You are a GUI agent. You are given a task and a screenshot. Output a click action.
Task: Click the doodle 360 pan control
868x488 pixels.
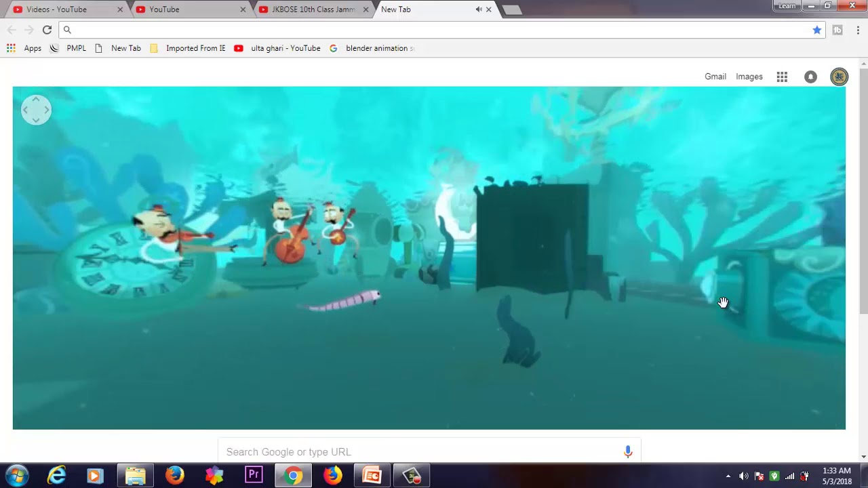(36, 110)
